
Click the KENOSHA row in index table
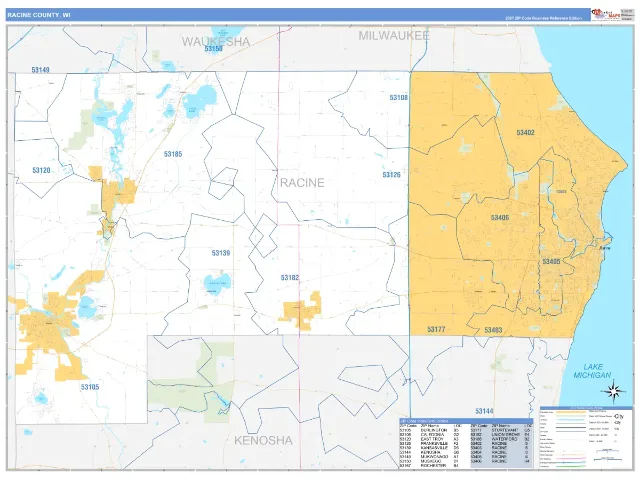click(x=430, y=452)
